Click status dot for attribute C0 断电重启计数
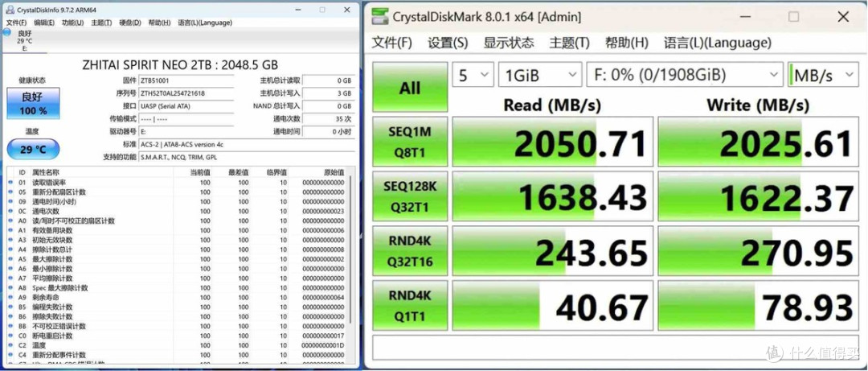Screen dimensions: 868x371 pyautogui.click(x=10, y=336)
